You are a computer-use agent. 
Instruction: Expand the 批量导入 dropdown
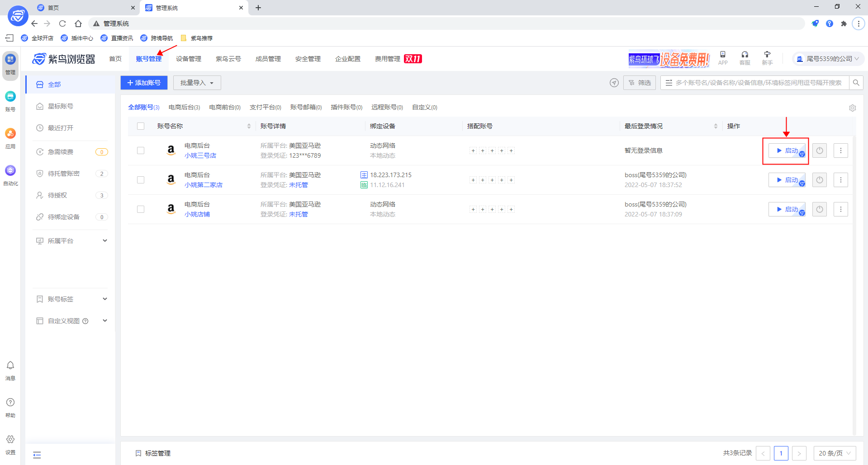[x=197, y=83]
